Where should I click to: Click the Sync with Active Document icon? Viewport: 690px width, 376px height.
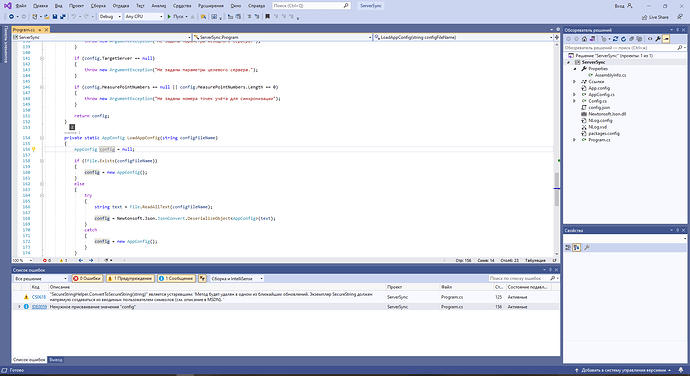click(615, 39)
